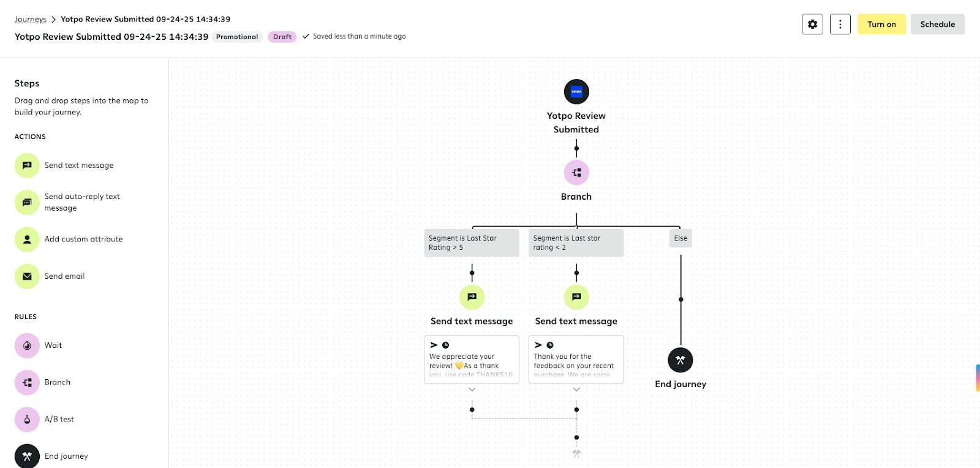This screenshot has height=468, width=980.
Task: Click the Add custom attribute icon
Action: 27,240
